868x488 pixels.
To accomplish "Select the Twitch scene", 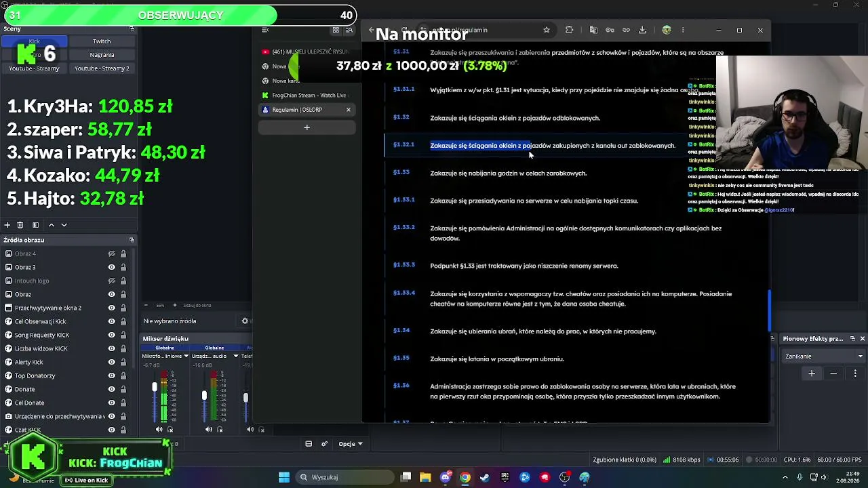I will pos(102,41).
